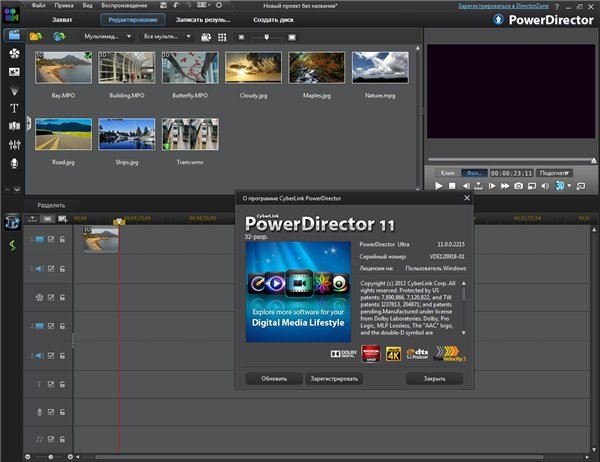Click the preview Play button
Screen dimensions: 600x462
439,186
